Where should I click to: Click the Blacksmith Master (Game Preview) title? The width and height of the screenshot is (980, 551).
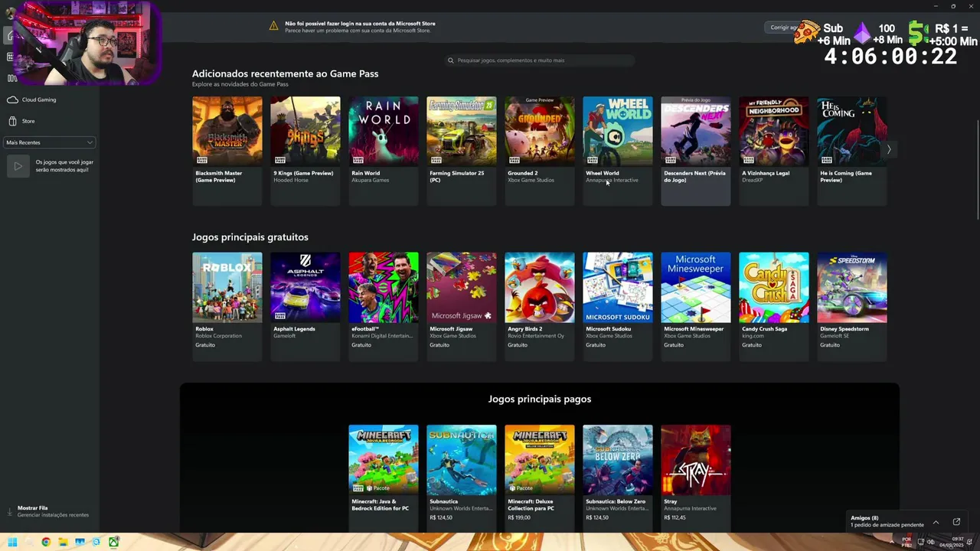pos(219,176)
